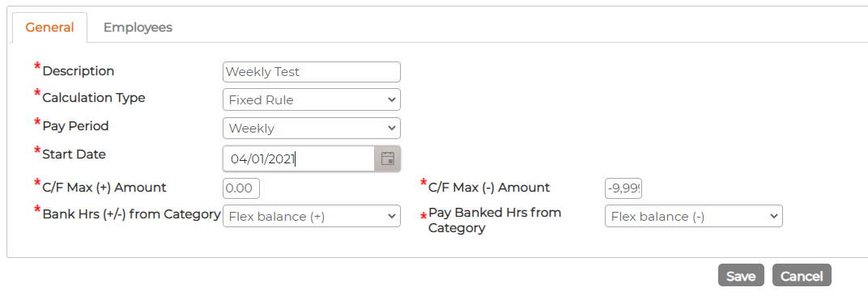Click the C/F Max (+) Amount label
868x300 pixels.
tap(104, 188)
